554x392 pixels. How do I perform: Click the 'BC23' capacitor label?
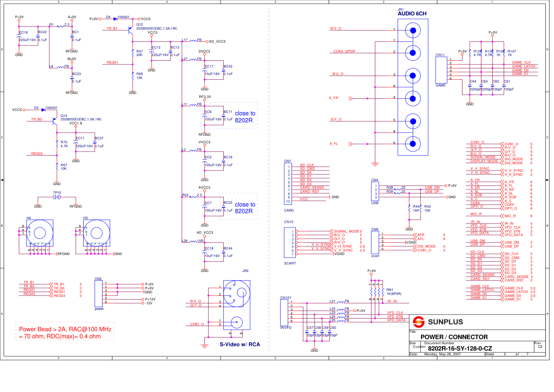77,74
